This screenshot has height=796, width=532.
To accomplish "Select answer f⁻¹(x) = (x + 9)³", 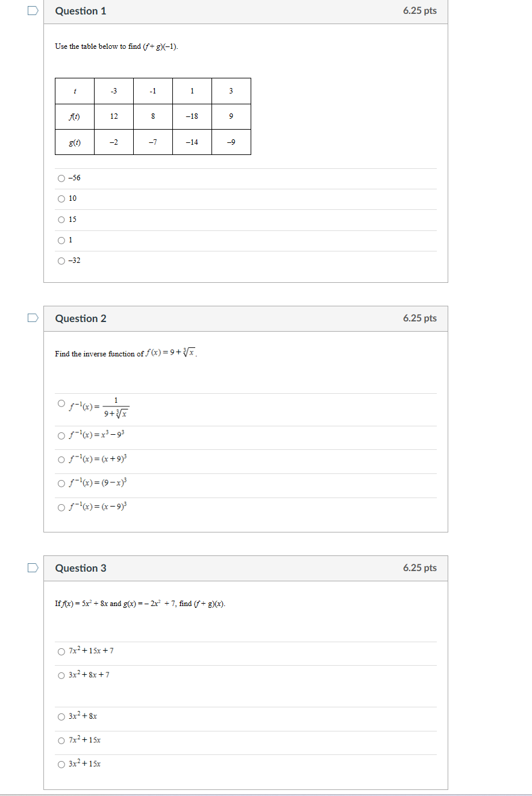I will 61,460.
